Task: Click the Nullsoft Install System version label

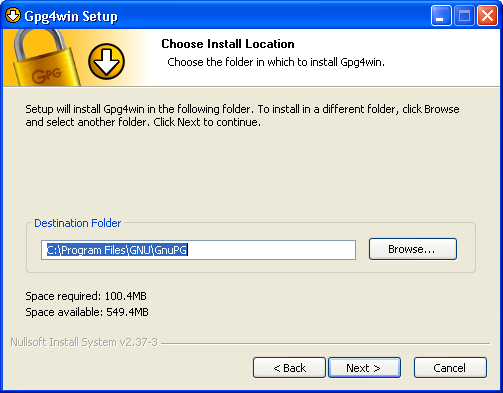Action: tap(84, 342)
